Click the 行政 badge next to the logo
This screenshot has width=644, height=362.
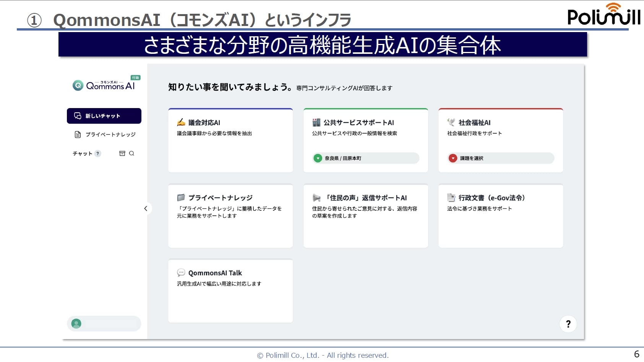click(136, 78)
